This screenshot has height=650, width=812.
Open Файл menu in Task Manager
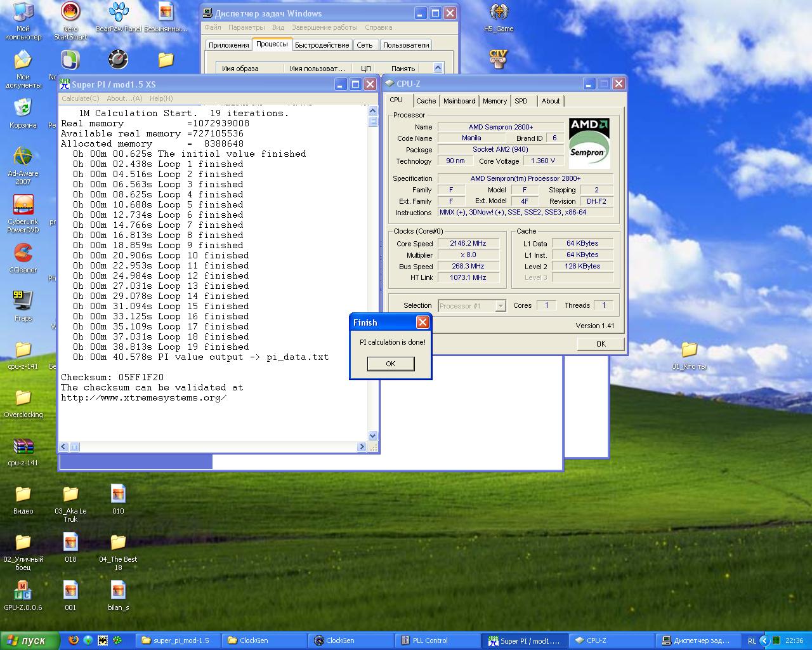click(x=213, y=27)
